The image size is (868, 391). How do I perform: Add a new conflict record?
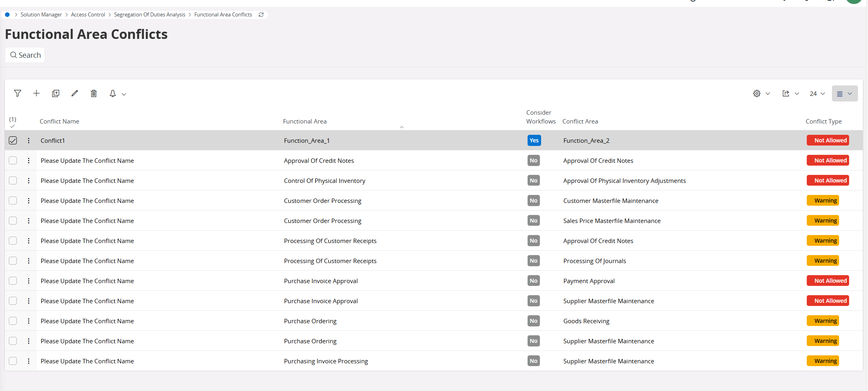tap(36, 93)
